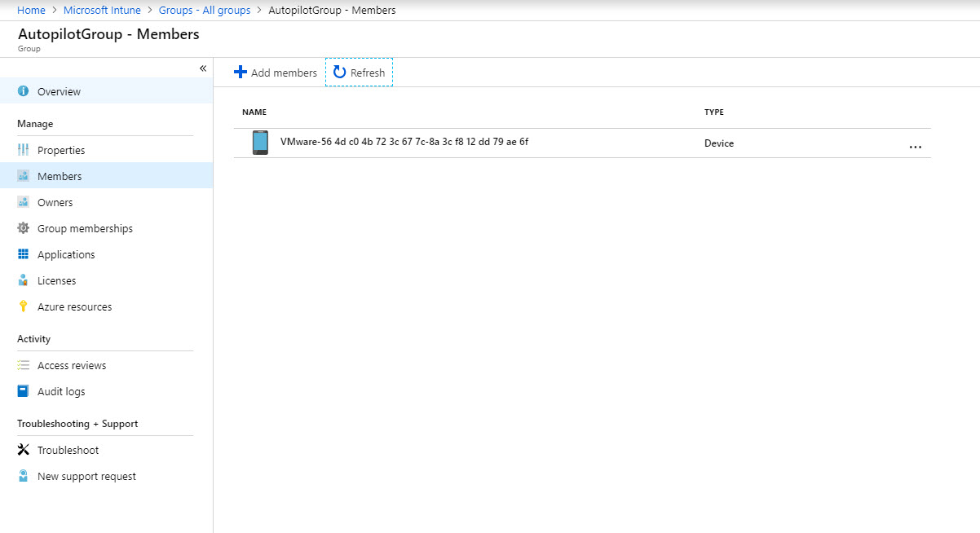Open Groups - All groups breadcrumb
Image resolution: width=980 pixels, height=533 pixels.
tap(205, 11)
